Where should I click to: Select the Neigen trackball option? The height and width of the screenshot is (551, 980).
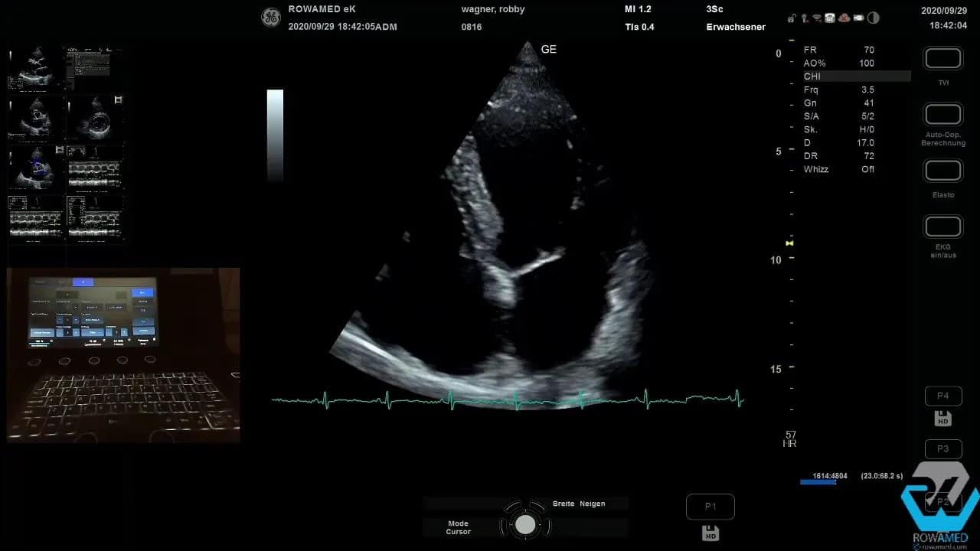(592, 504)
